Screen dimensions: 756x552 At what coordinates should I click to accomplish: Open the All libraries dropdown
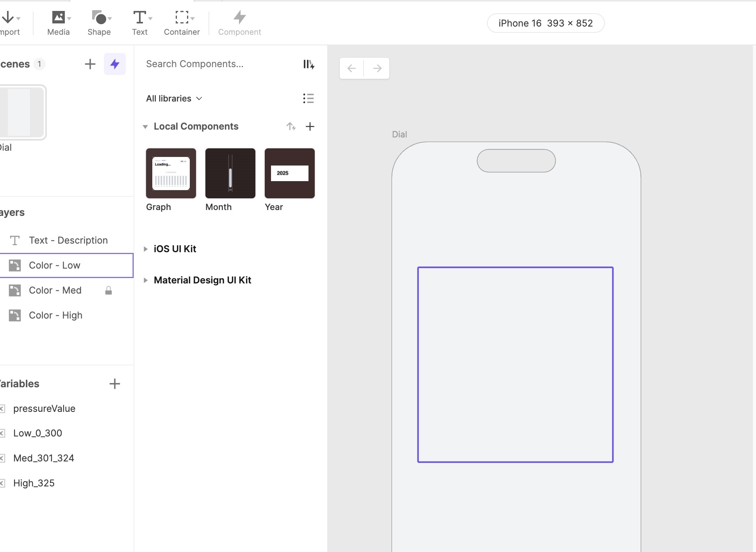(x=174, y=98)
